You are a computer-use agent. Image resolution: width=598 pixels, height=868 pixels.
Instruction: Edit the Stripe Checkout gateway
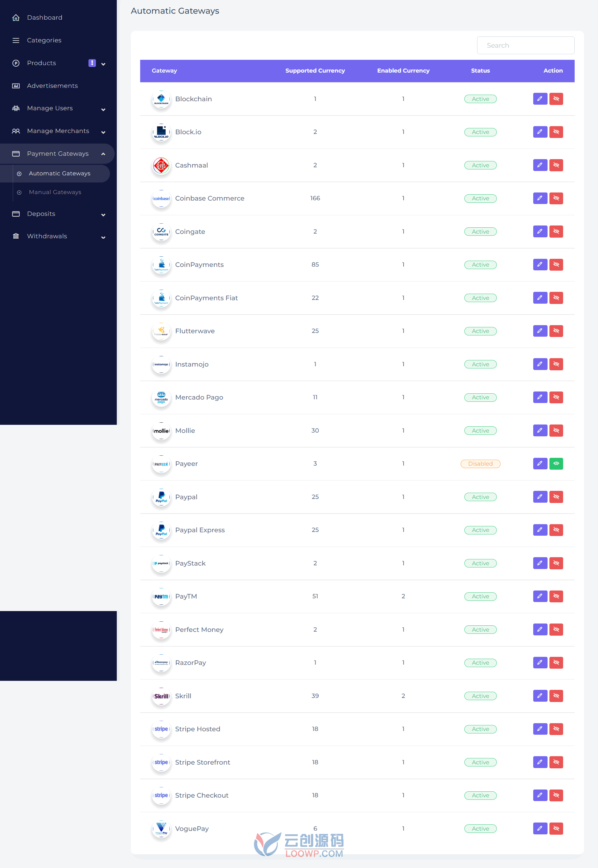point(540,795)
